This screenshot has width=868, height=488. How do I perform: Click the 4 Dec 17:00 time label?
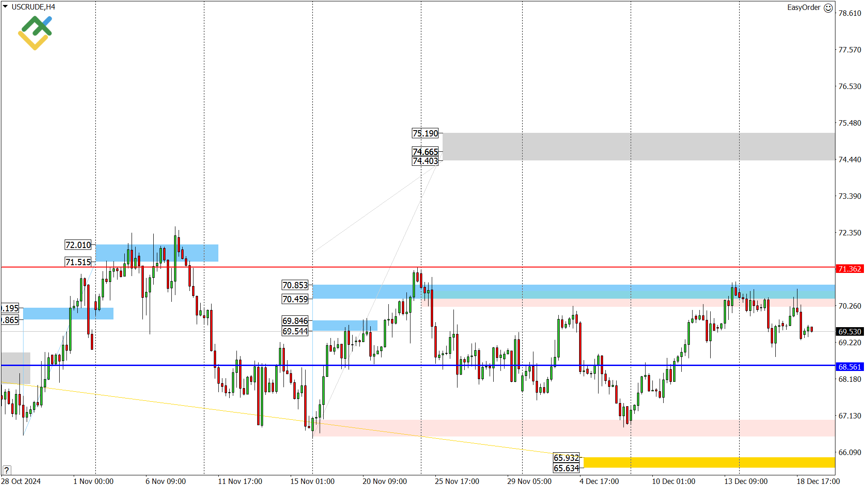coord(599,481)
